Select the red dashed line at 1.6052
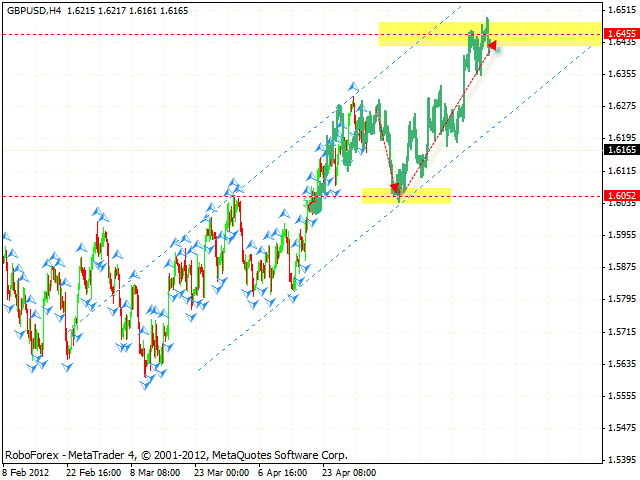 [150, 196]
